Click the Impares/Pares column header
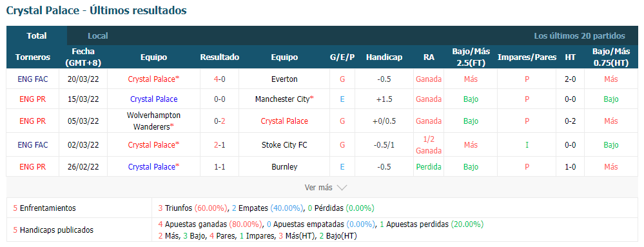The image size is (644, 247). (x=527, y=57)
